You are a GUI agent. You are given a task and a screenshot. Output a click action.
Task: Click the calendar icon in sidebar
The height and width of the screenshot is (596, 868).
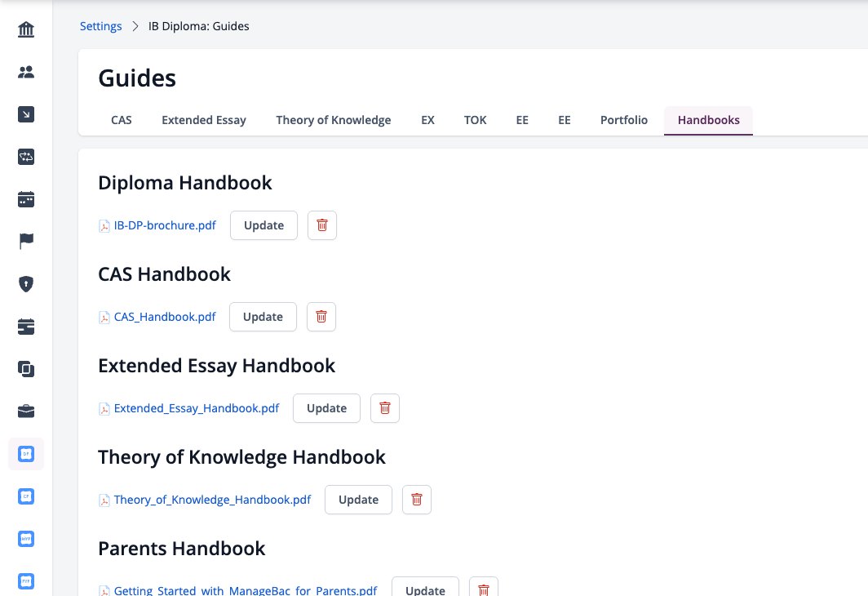click(26, 199)
